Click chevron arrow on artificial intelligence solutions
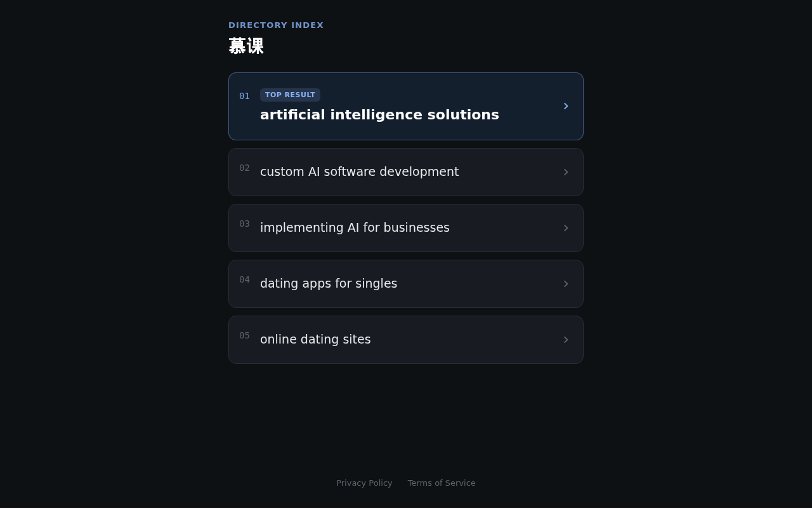Image resolution: width=812 pixels, height=508 pixels. point(566,106)
